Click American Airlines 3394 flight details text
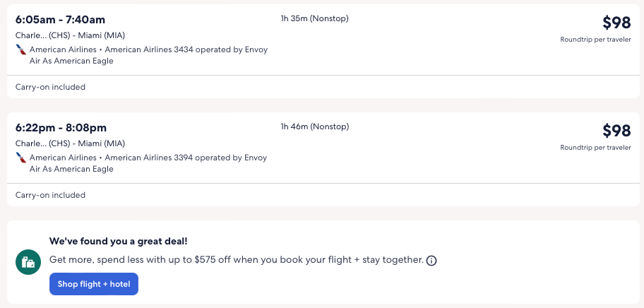This screenshot has height=308, width=644. 186,158
